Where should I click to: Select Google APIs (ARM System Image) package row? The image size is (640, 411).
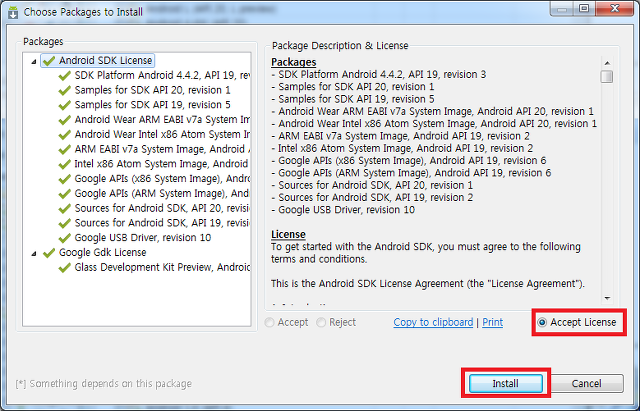coord(154,193)
